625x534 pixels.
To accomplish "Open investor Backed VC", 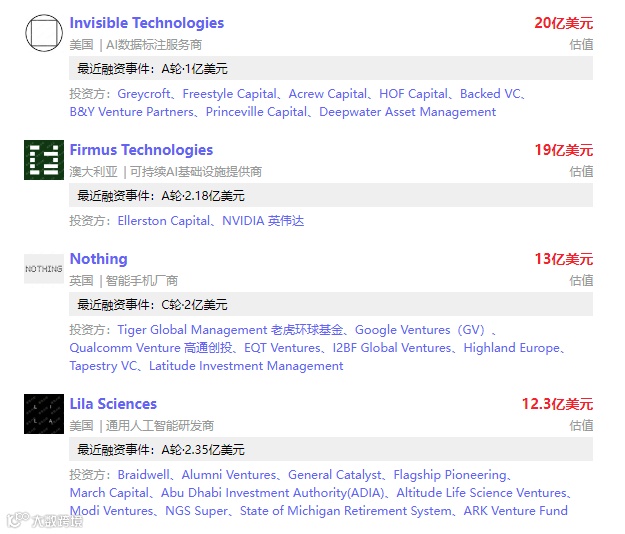I will click(x=490, y=94).
